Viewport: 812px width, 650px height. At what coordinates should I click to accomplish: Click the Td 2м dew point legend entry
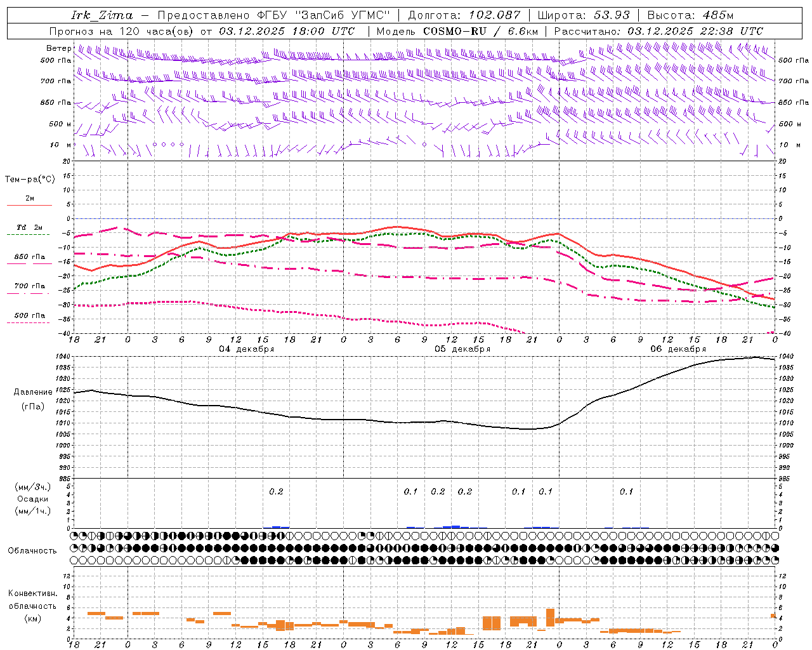click(29, 230)
